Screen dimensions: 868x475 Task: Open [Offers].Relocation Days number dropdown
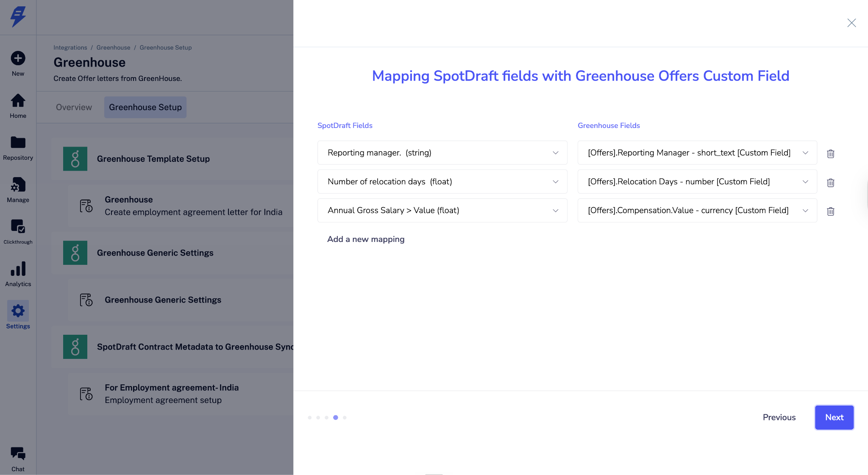(x=697, y=181)
